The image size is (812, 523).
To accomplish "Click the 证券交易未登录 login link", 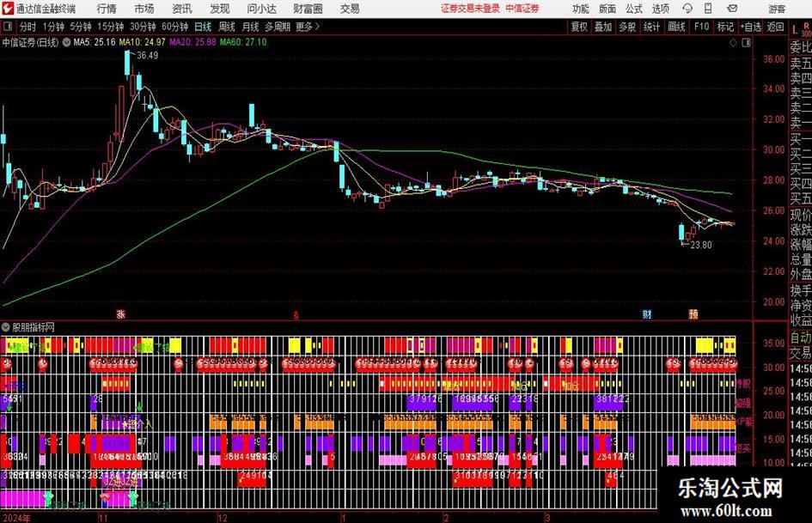I will click(x=470, y=9).
